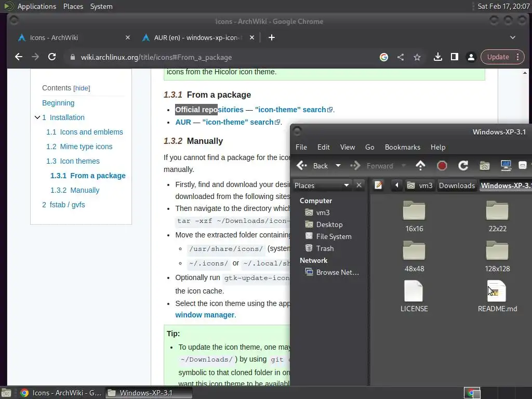The image size is (532, 399).
Task: Hide the wiki Contents box
Action: tap(82, 88)
